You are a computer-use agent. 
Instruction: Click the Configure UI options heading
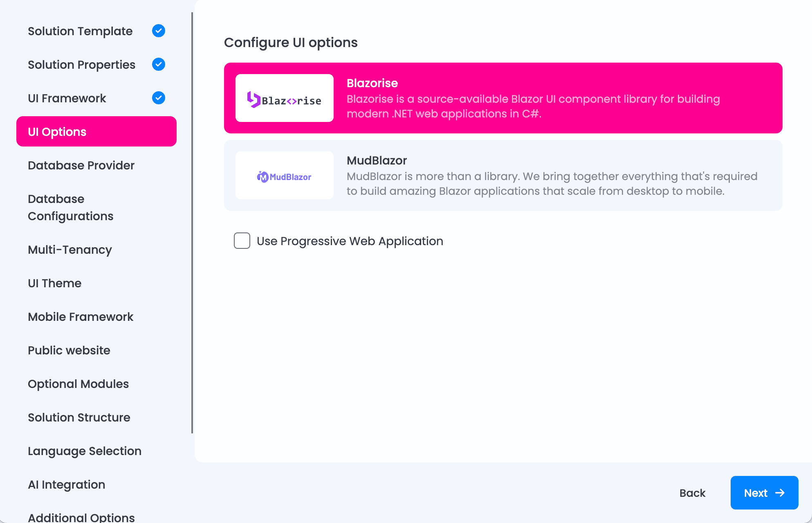(x=291, y=43)
